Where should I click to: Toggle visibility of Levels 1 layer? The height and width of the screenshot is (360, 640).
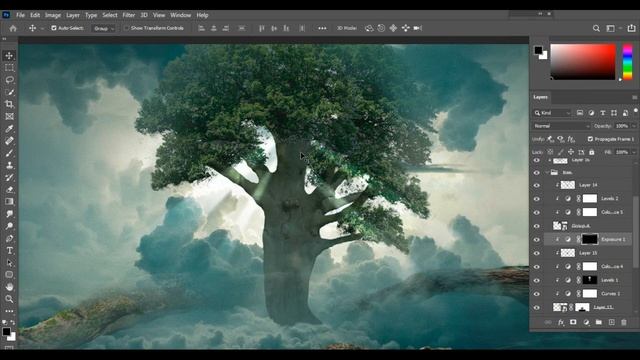(x=537, y=280)
